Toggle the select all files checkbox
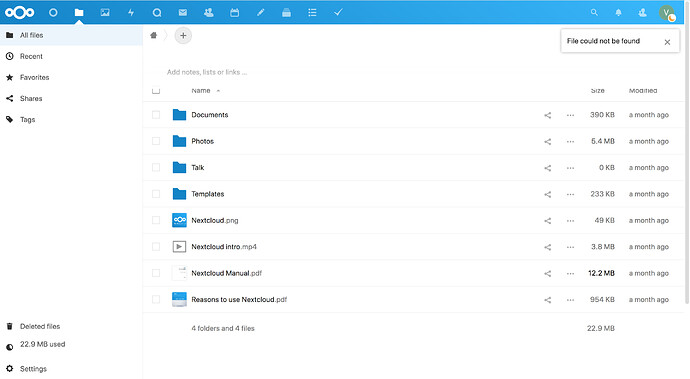The width and height of the screenshot is (690, 379). pos(156,90)
